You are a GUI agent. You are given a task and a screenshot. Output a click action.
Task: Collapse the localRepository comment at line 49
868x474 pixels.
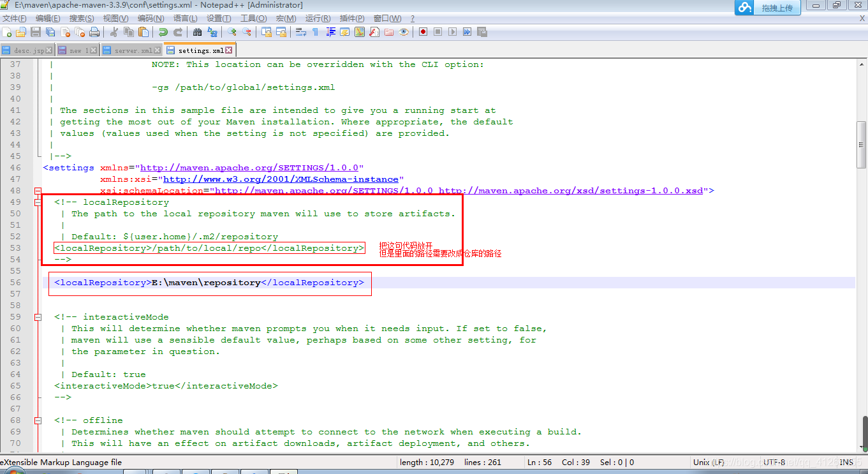click(x=38, y=202)
